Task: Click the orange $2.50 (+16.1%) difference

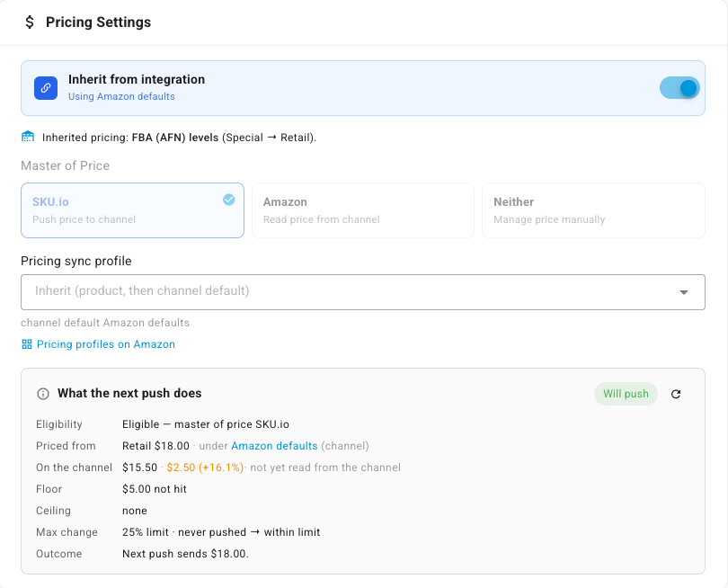Action: (x=205, y=468)
